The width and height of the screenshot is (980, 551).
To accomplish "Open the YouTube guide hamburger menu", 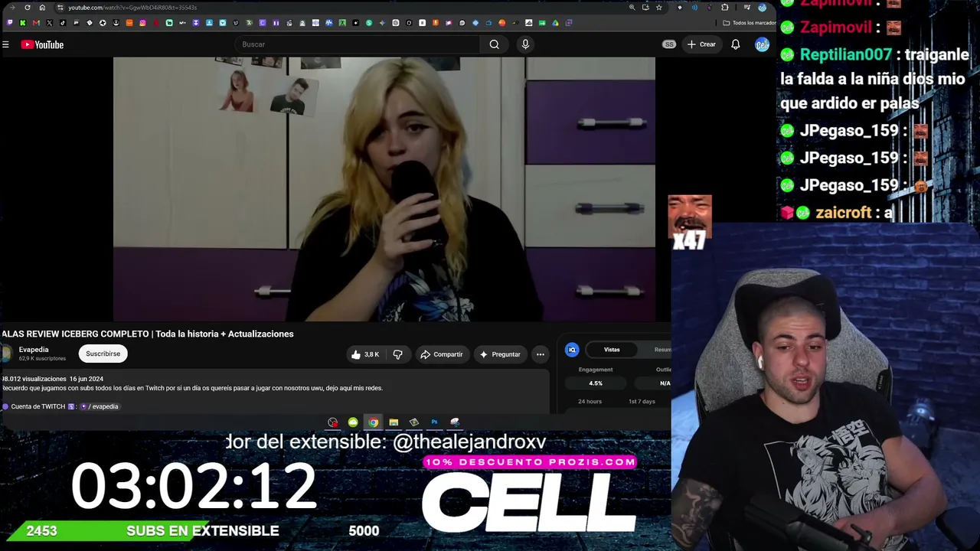I will click(5, 44).
